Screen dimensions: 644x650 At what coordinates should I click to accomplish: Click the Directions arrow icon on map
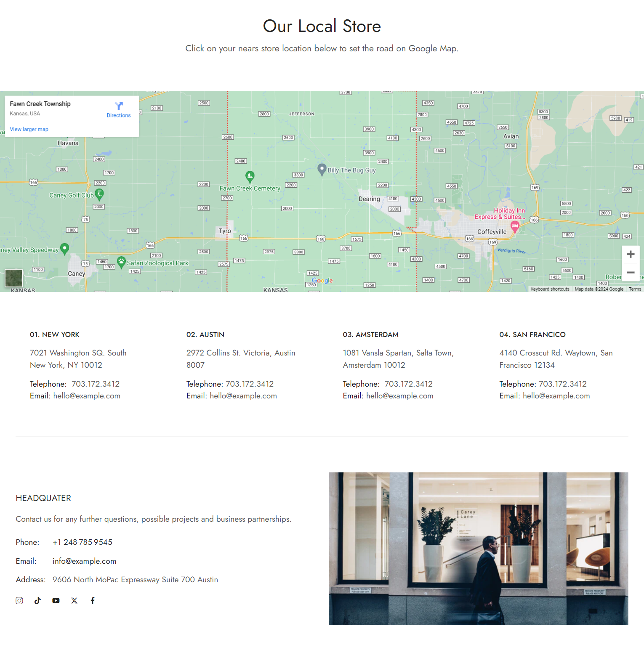click(119, 106)
